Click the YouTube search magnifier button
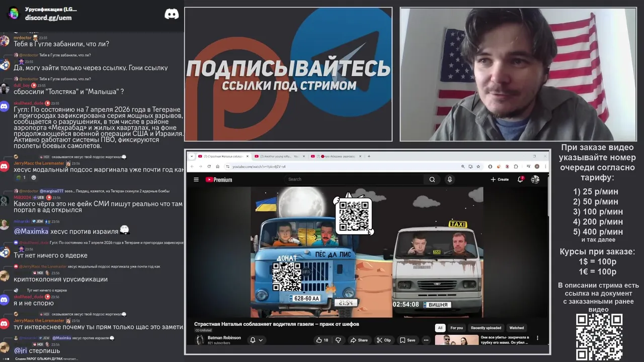644x362 pixels. pos(432,179)
